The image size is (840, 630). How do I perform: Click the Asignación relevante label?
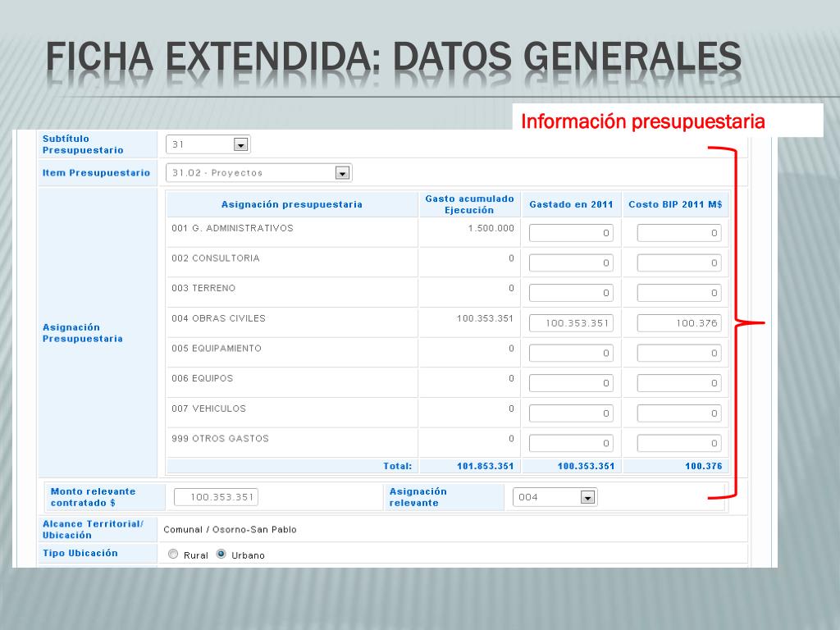point(418,497)
